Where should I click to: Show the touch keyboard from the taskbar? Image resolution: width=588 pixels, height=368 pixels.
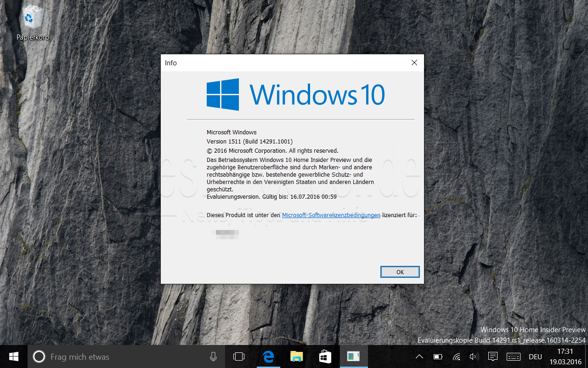513,356
